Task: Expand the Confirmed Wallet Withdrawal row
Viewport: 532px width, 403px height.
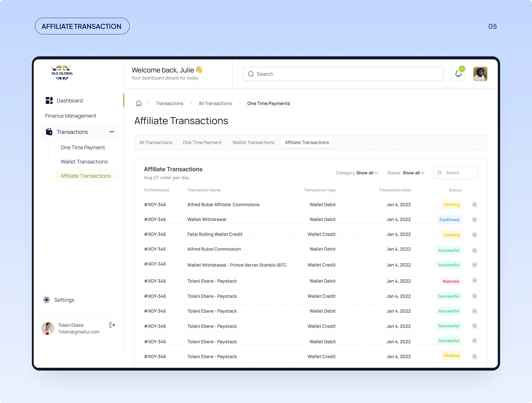Action: click(x=474, y=220)
